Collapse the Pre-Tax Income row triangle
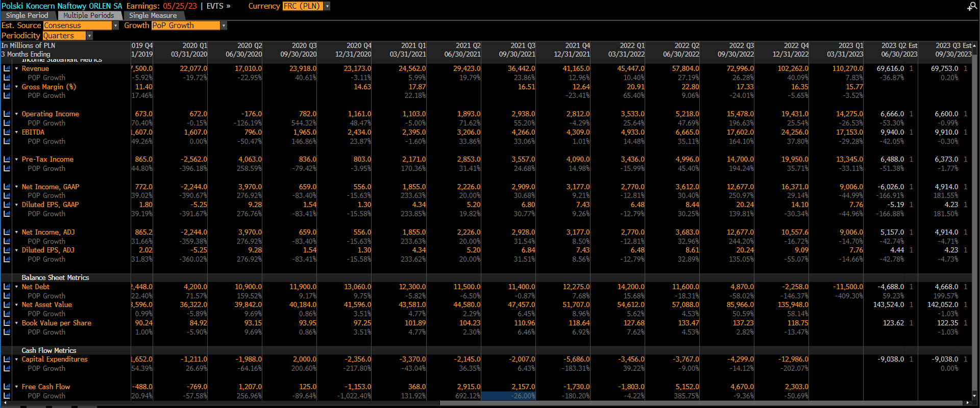Viewport: 980px width, 408px height. [16, 160]
